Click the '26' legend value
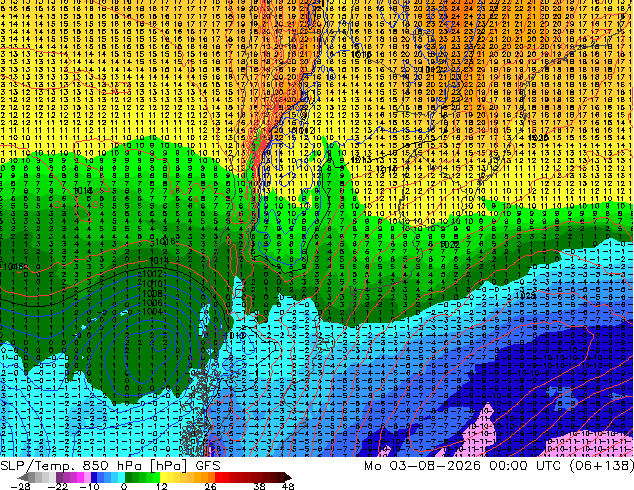634x490 pixels. [x=209, y=486]
